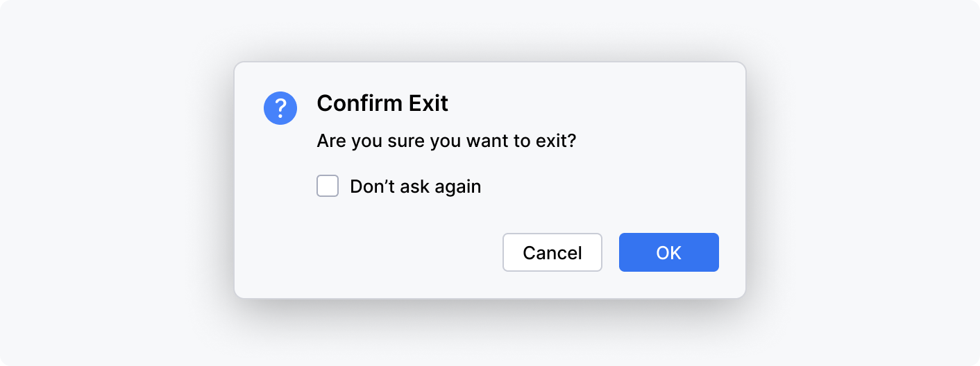Image resolution: width=980 pixels, height=366 pixels.
Task: Click the "Don't ask again" label text
Action: 415,186
